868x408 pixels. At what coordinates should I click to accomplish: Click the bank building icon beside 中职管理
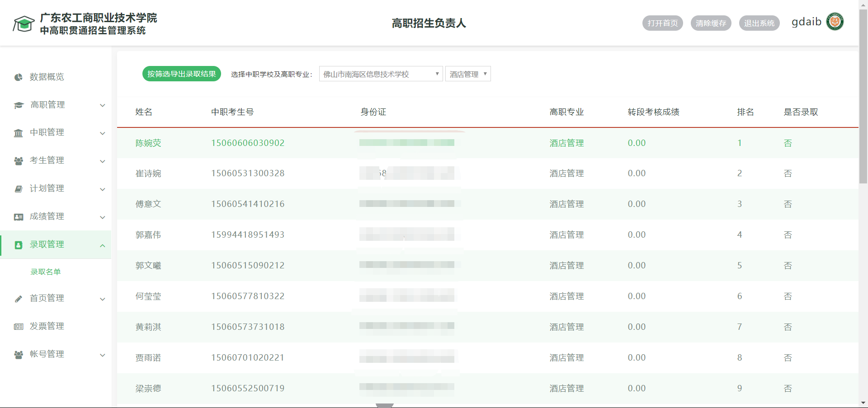[x=19, y=133]
